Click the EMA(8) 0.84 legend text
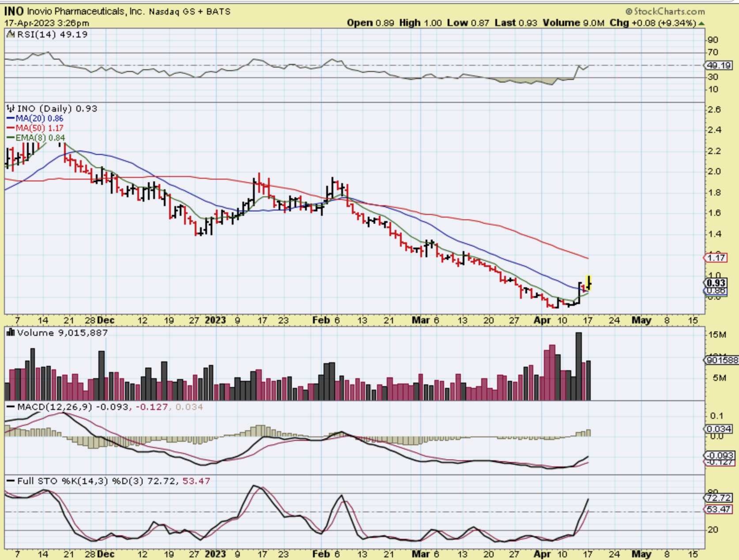This screenshot has width=739, height=560. (40, 138)
